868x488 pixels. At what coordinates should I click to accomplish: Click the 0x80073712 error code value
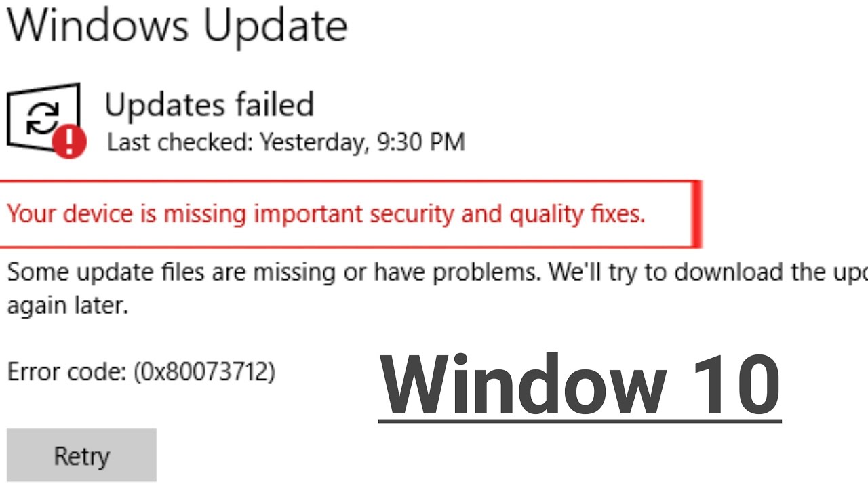click(x=205, y=371)
